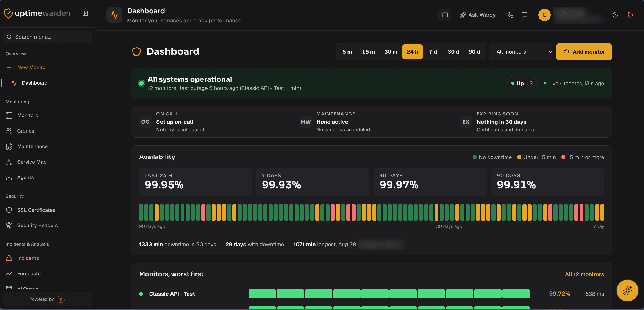
Task: Click the 90 DAYS 99.91% card
Action: pyautogui.click(x=547, y=182)
